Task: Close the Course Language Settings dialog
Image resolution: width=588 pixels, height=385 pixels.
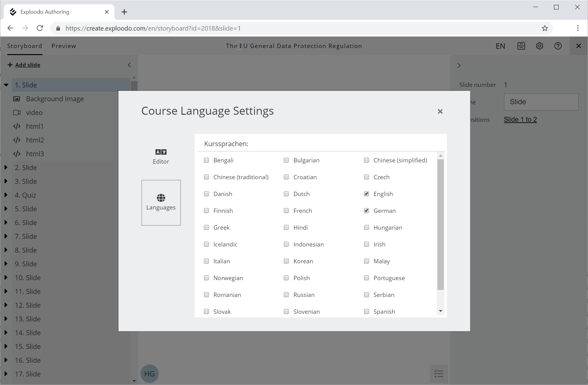Action: (440, 112)
